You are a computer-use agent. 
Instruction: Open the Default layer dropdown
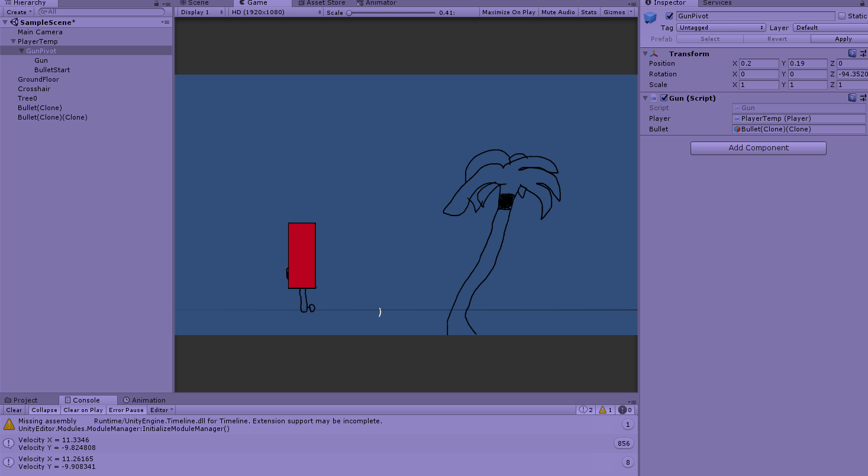pos(830,28)
